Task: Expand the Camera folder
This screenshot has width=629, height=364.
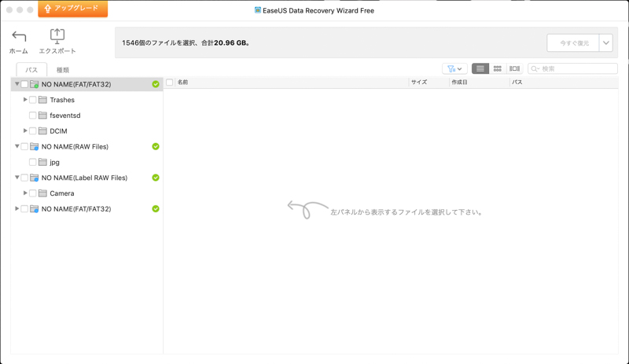Action: coord(25,193)
